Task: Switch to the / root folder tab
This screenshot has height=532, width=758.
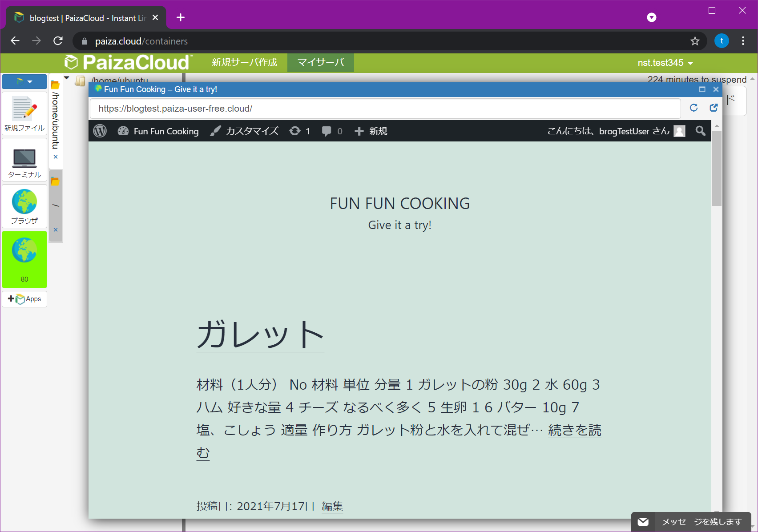Action: pos(55,205)
